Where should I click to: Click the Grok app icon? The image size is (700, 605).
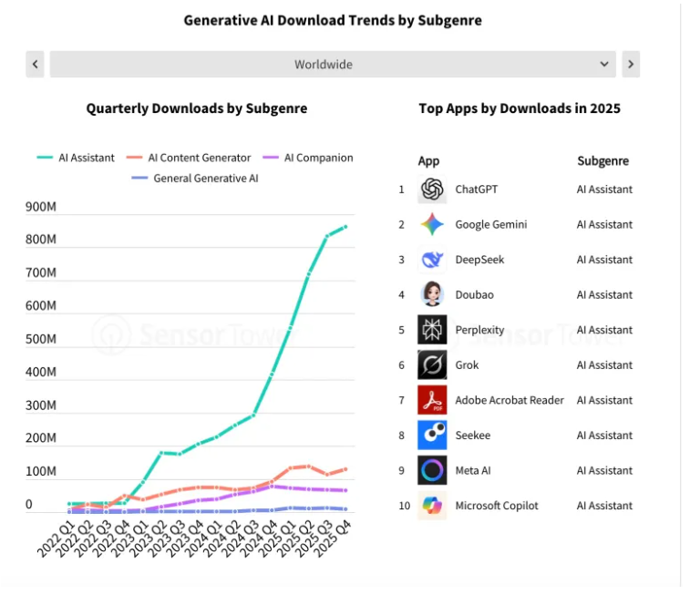[x=432, y=365]
